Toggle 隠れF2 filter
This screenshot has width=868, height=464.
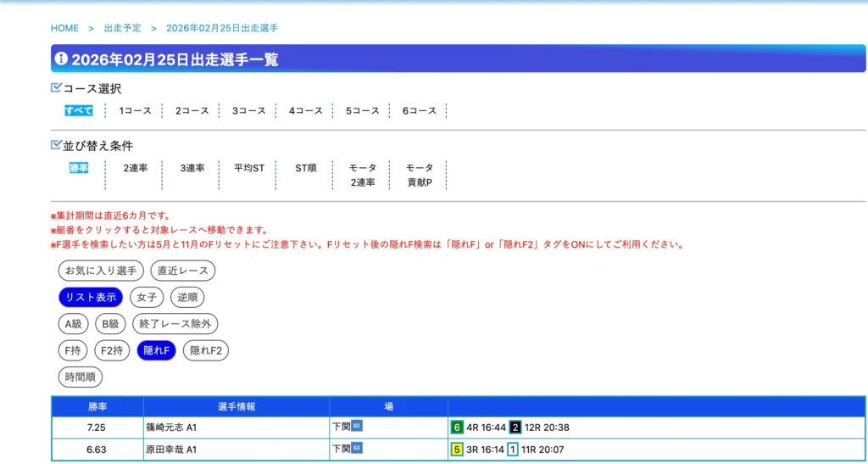(x=206, y=350)
